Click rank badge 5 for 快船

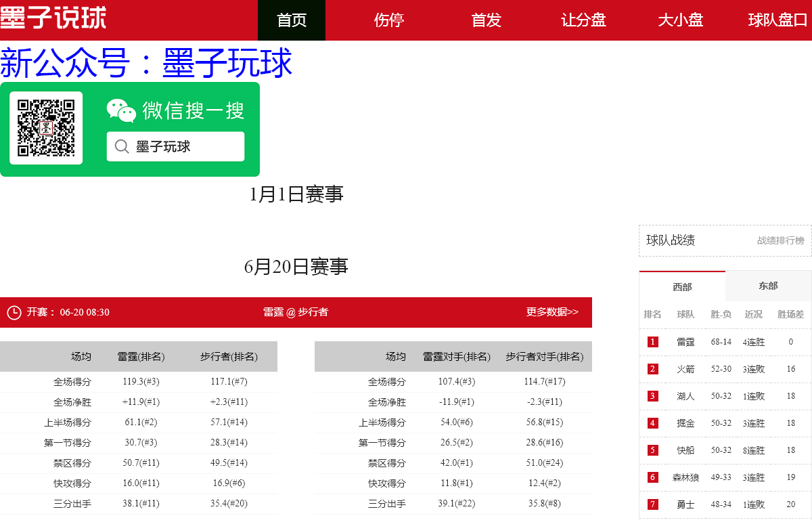pos(652,450)
